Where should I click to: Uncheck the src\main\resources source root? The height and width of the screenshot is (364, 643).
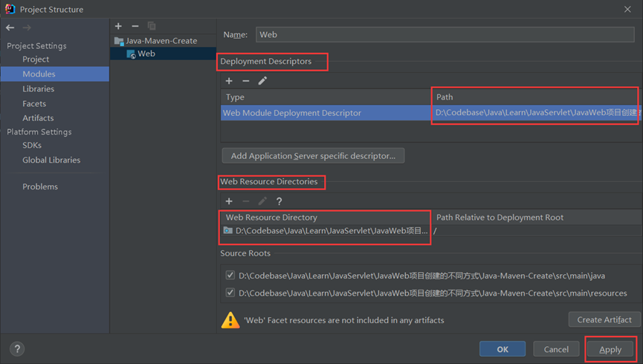(230, 293)
